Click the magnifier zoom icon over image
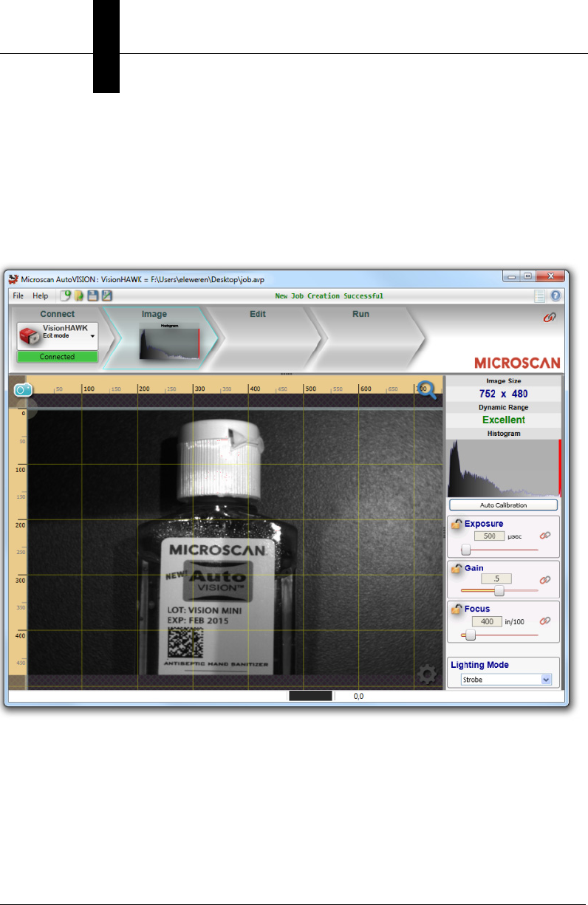Screen dimensions: 588x905 point(427,390)
